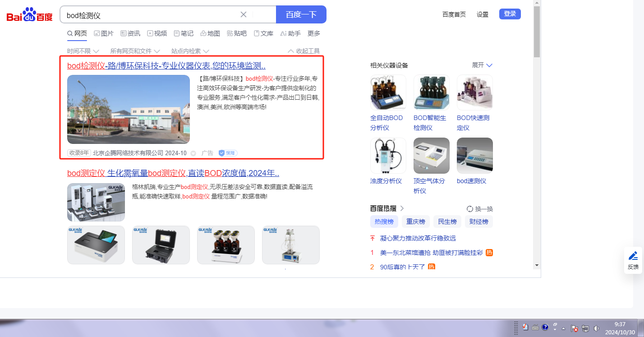Click the 登录 login button
Image resolution: width=644 pixels, height=337 pixels.
[510, 14]
